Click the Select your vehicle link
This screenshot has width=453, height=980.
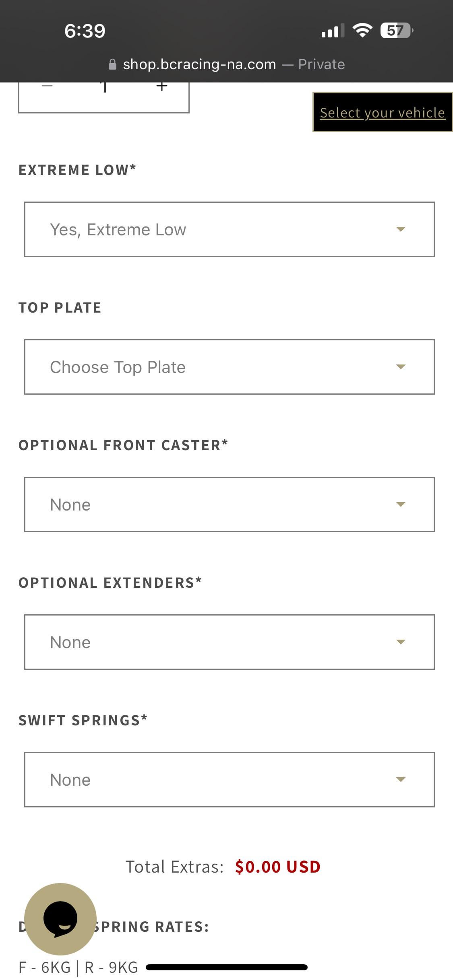tap(383, 113)
